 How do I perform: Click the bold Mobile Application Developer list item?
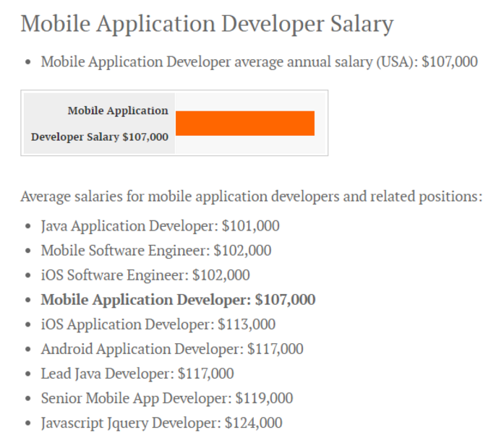pyautogui.click(x=178, y=300)
